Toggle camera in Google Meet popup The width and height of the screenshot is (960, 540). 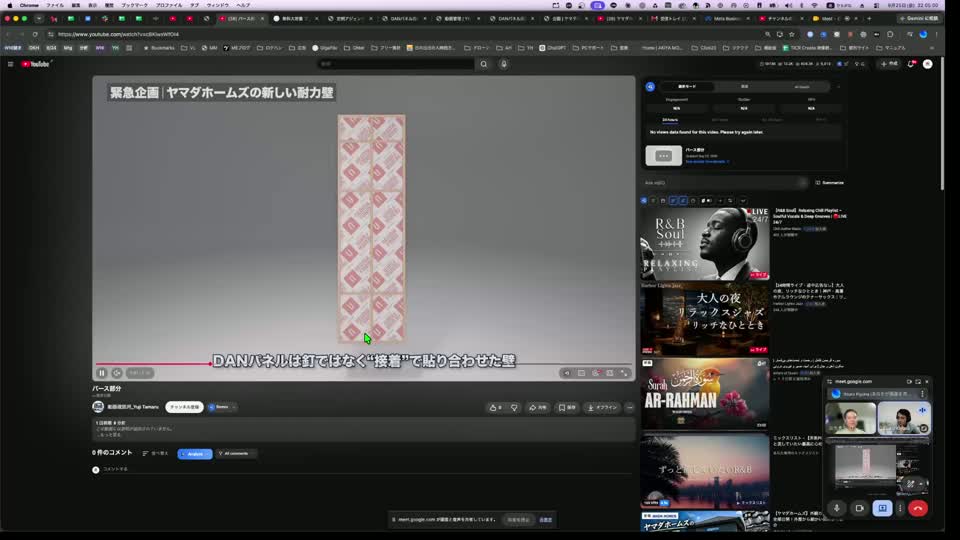860,508
